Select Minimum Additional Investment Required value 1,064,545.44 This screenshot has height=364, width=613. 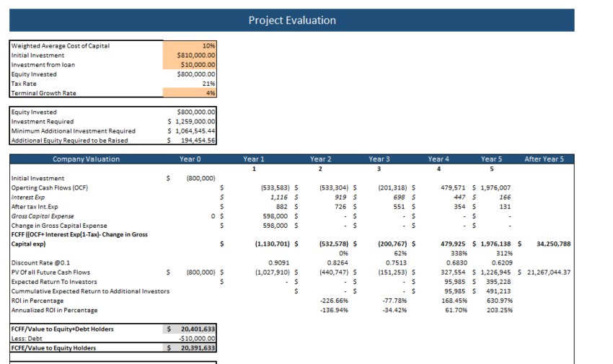click(x=195, y=131)
